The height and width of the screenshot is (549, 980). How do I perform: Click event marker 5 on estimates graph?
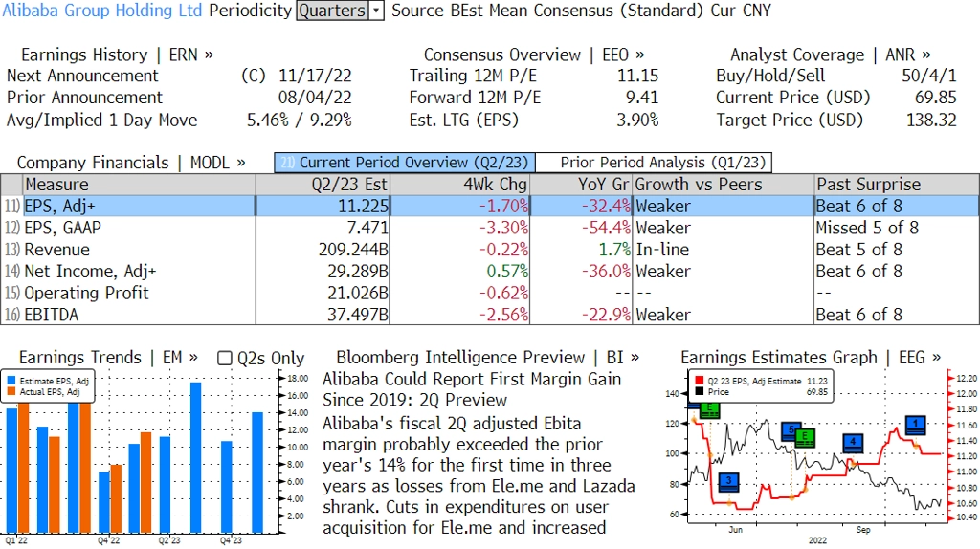click(x=790, y=431)
